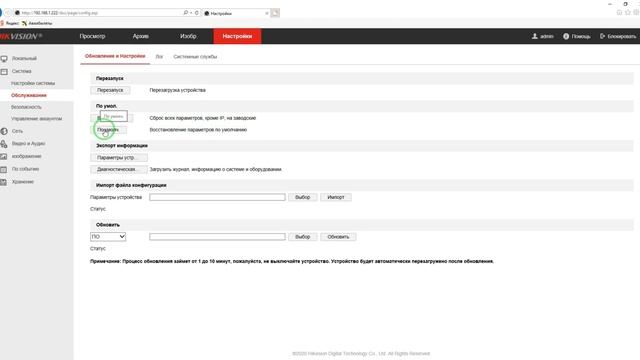This screenshot has height=360, width=640.
Task: Close the Настройки browser tab
Action: pos(267,13)
